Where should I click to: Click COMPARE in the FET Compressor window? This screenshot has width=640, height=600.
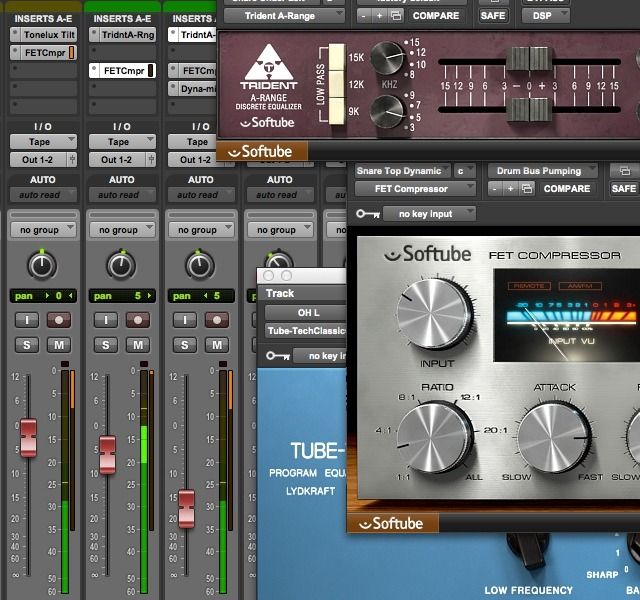(x=567, y=189)
